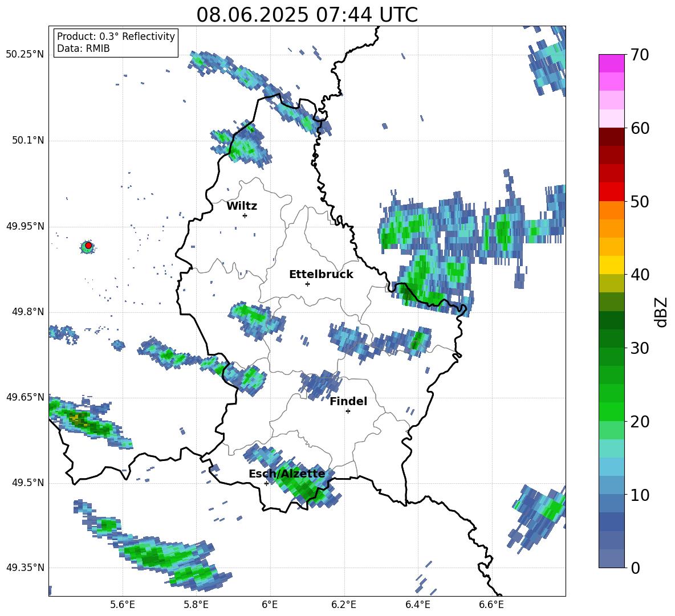This screenshot has width=675, height=616.
Task: Click the title '08.06.2025 07:44 UTC'
Action: click(x=307, y=15)
